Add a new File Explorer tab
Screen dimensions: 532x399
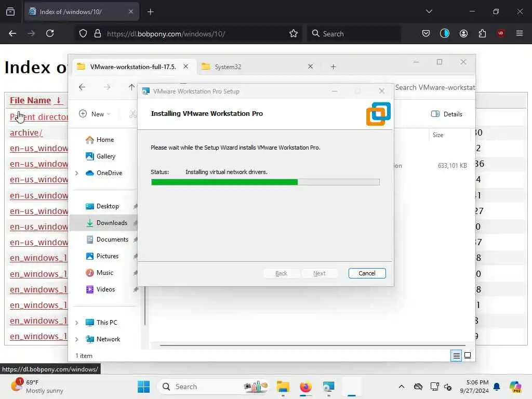[x=333, y=67]
